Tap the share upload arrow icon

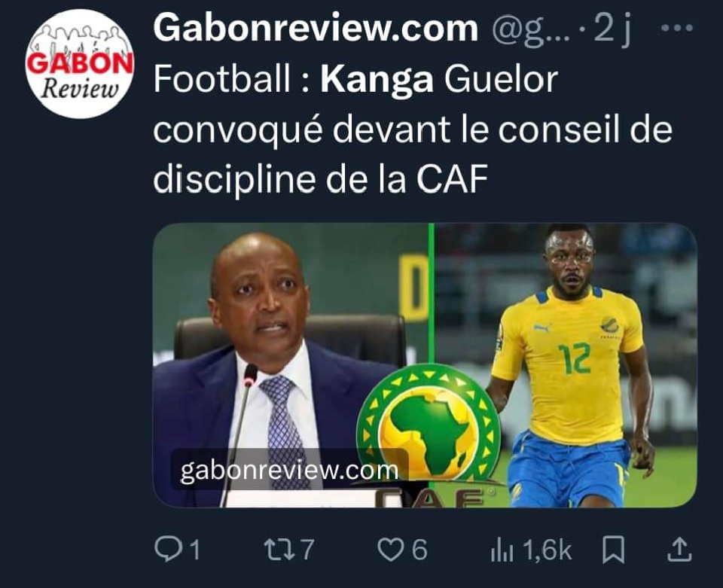tap(679, 550)
